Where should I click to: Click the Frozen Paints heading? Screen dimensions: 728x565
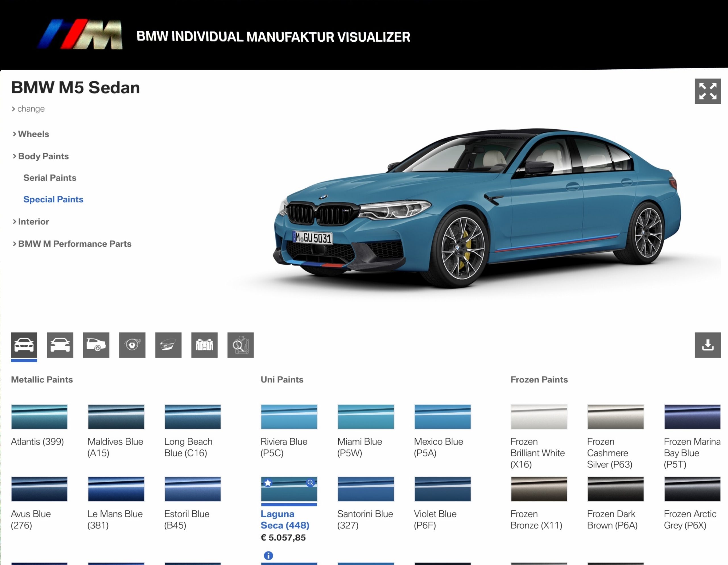[x=539, y=379]
